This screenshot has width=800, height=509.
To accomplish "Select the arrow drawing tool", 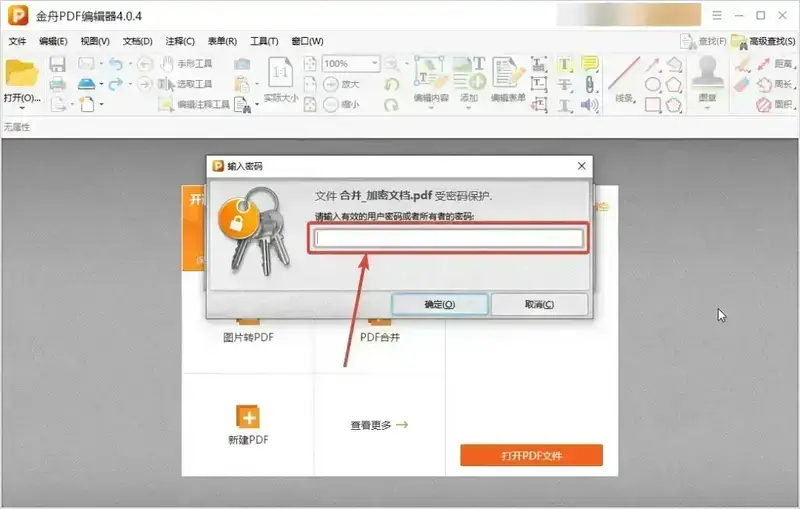I will (653, 64).
